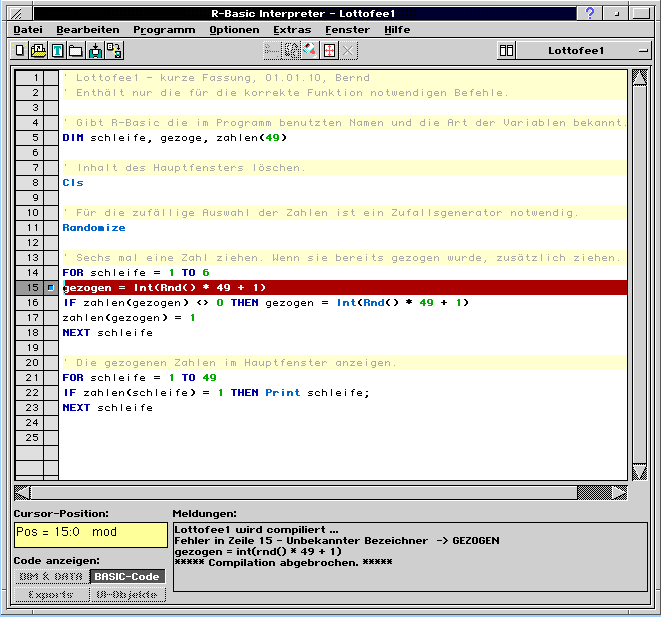Select line number 8 in the gutter
The height and width of the screenshot is (617, 661).
point(30,182)
